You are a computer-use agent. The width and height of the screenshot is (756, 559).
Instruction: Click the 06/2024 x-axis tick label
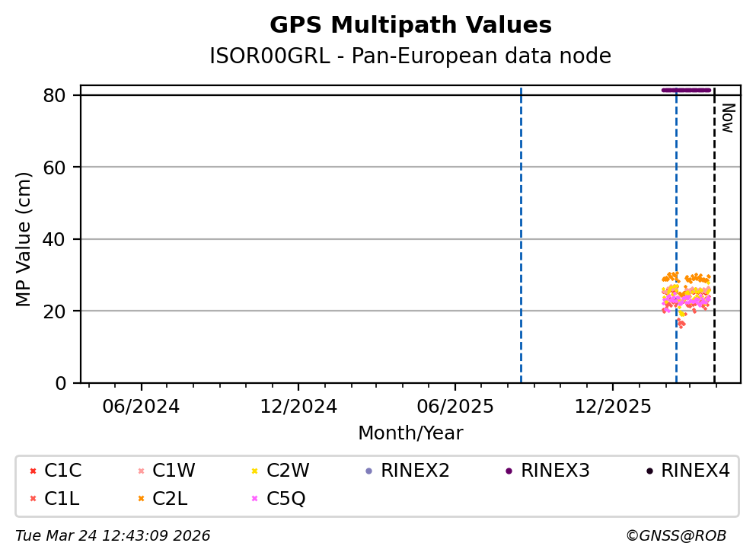tap(141, 407)
